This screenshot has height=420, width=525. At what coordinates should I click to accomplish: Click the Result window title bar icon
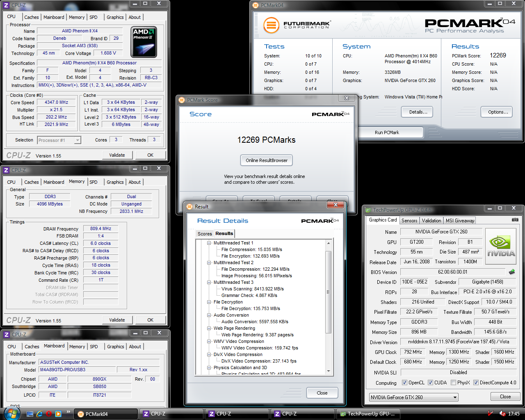click(189, 206)
